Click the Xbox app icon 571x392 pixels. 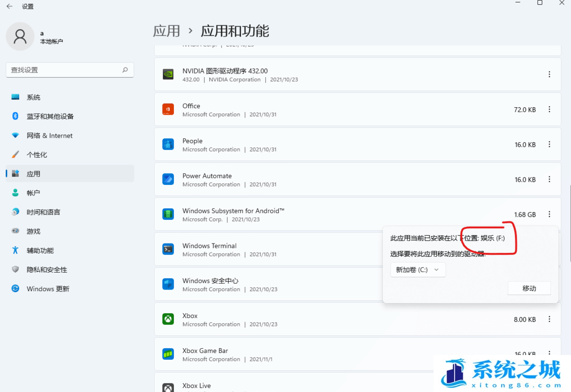click(x=168, y=319)
